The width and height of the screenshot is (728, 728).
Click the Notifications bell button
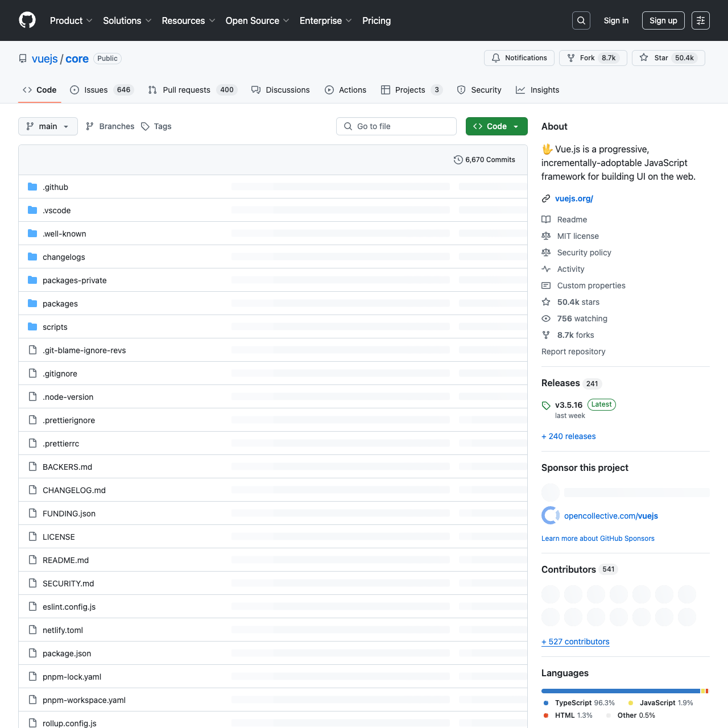(519, 58)
